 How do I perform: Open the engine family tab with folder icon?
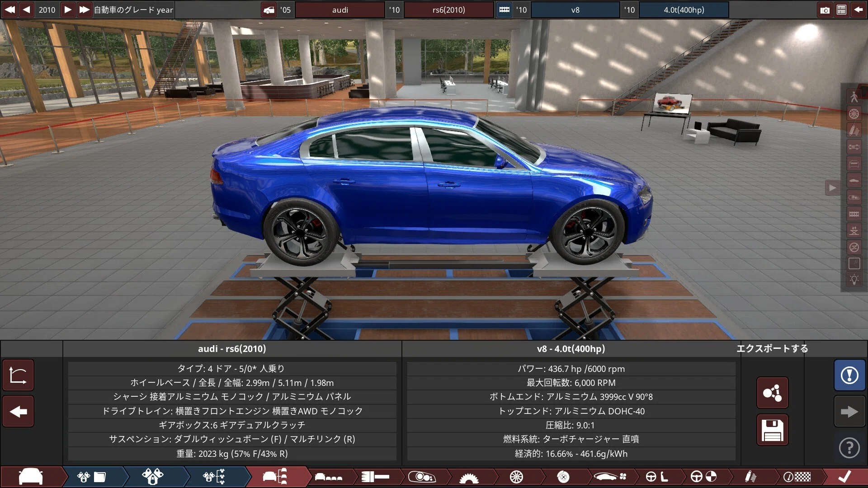[x=93, y=477]
